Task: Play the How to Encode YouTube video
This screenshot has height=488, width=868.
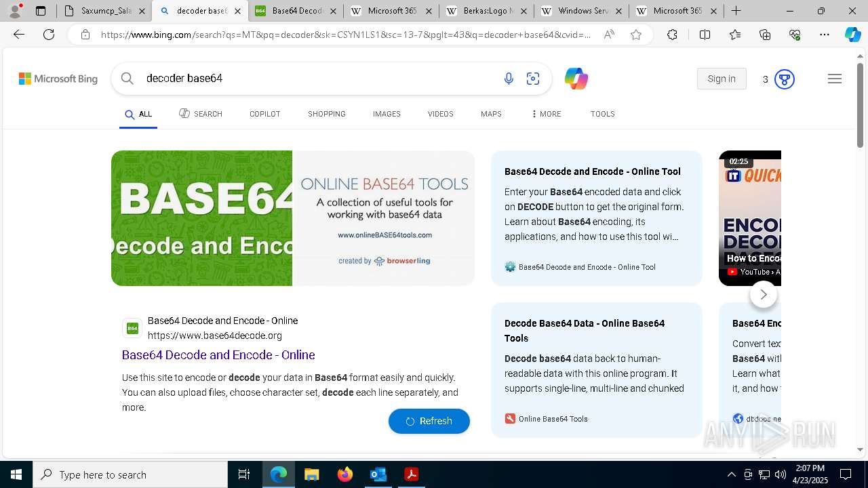Action: click(x=750, y=218)
